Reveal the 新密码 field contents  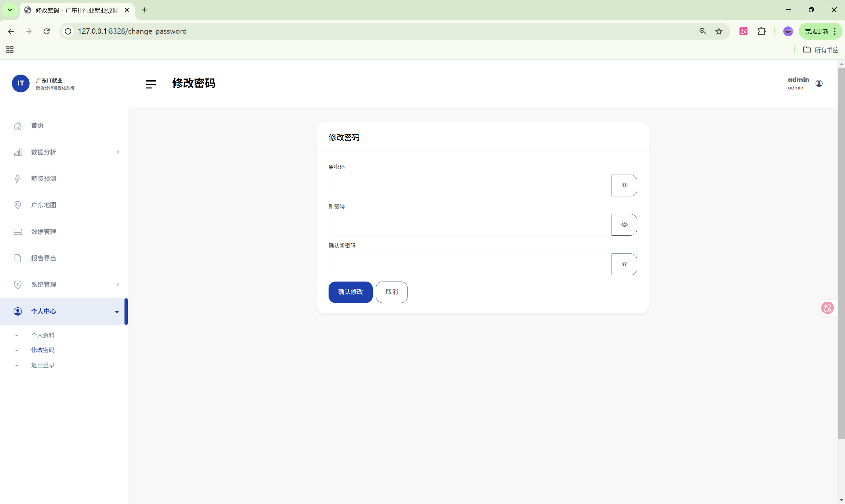624,224
